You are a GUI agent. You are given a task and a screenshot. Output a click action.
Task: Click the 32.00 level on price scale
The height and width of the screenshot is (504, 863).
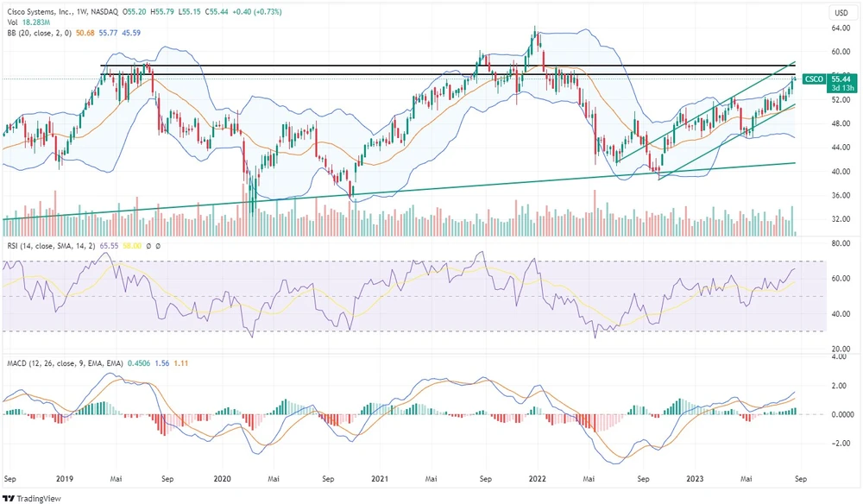coord(840,219)
